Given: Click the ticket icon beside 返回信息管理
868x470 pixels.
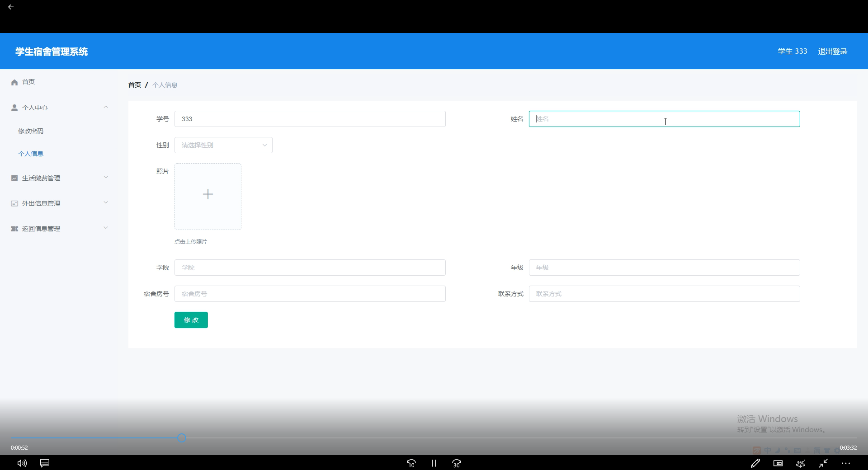Looking at the screenshot, I should 14,229.
